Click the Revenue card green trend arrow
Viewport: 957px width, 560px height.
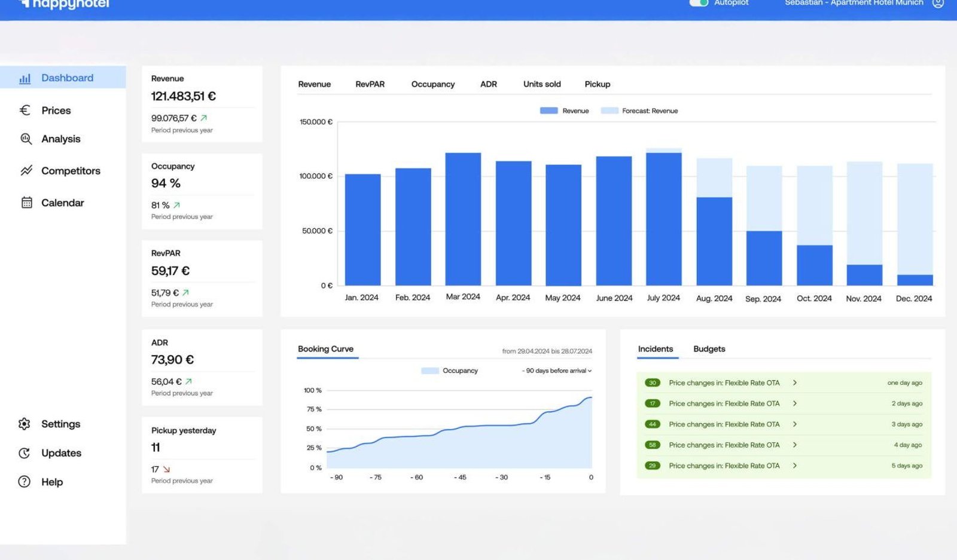click(x=204, y=118)
